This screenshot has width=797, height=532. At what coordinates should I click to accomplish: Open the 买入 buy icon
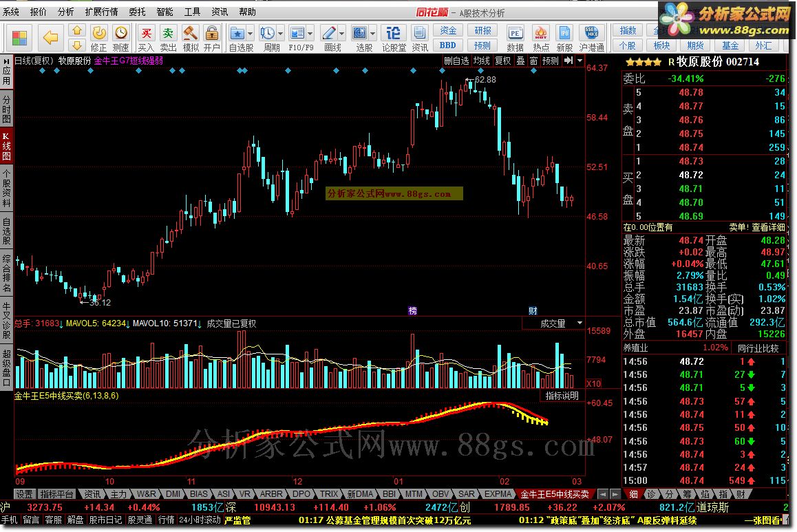click(146, 34)
